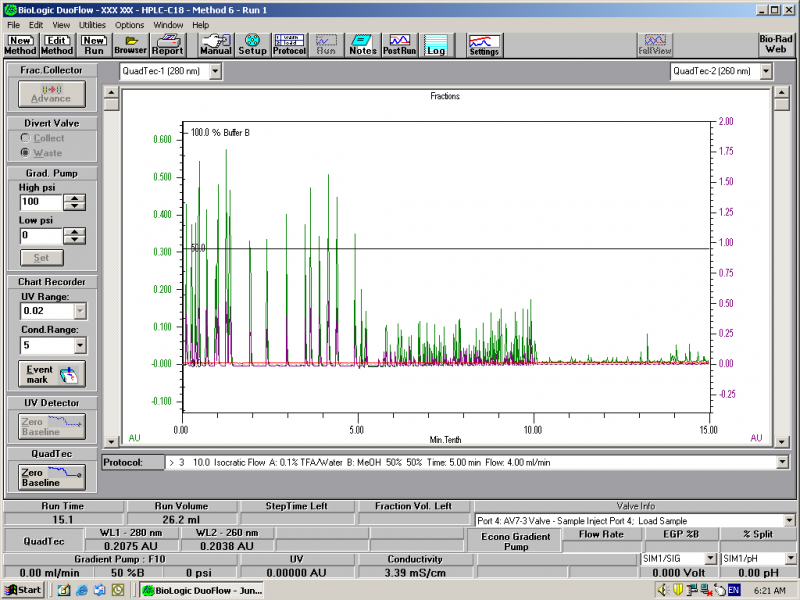Open the Manual control icon
Screen dimensions: 800x600
coord(215,45)
